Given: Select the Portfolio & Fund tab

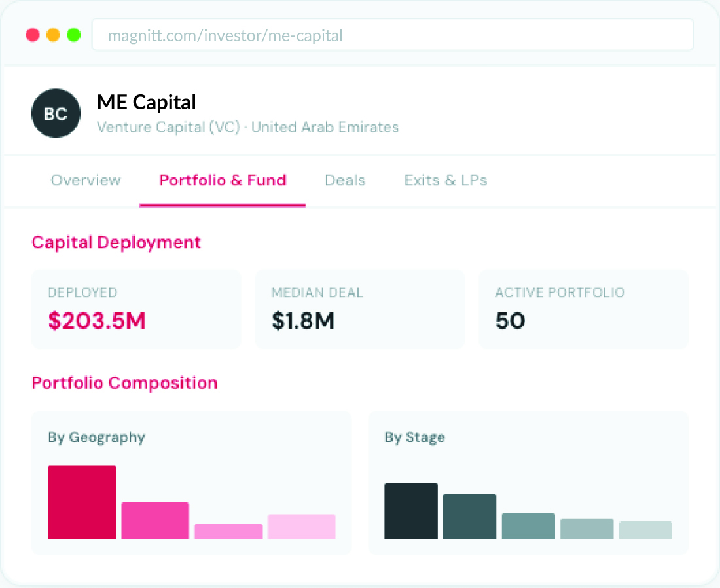Looking at the screenshot, I should tap(223, 180).
